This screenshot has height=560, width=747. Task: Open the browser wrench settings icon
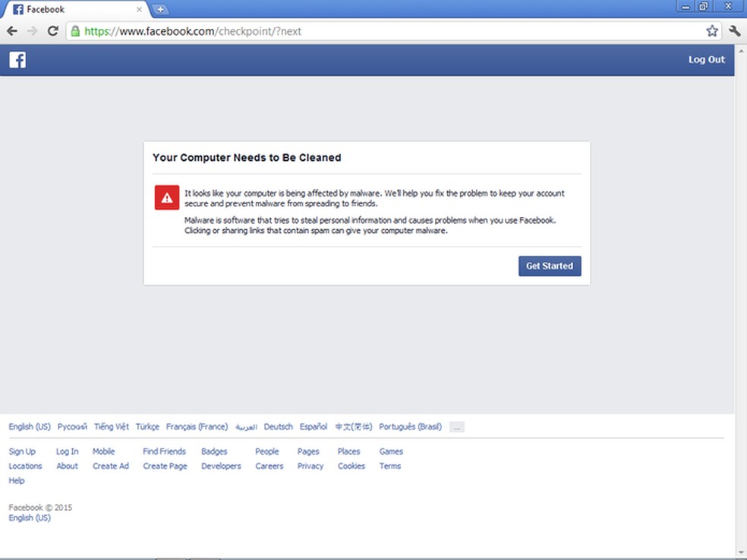(733, 31)
